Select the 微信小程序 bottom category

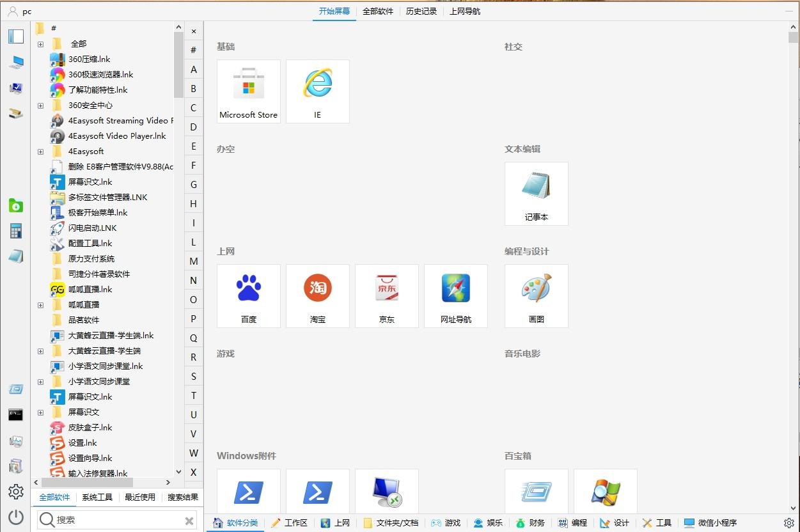tap(710, 522)
